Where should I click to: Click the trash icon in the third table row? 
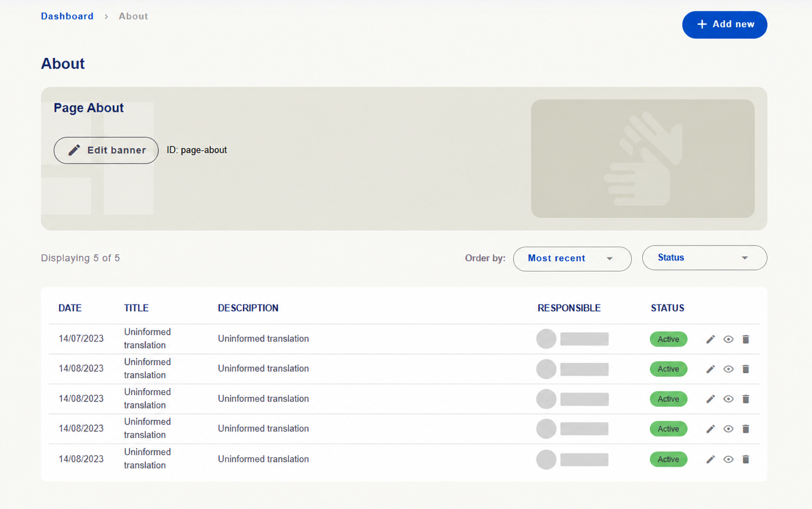pyautogui.click(x=745, y=399)
